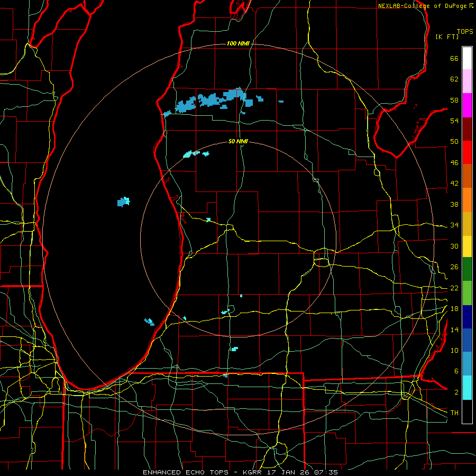Click the bright yellow legend segment
The image size is (476, 476).
(x=467, y=246)
